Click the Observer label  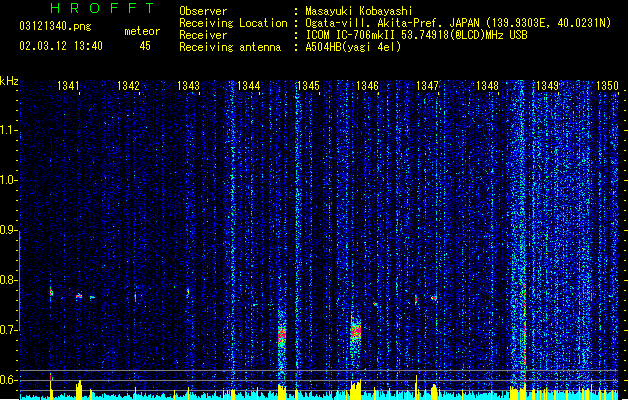203,11
